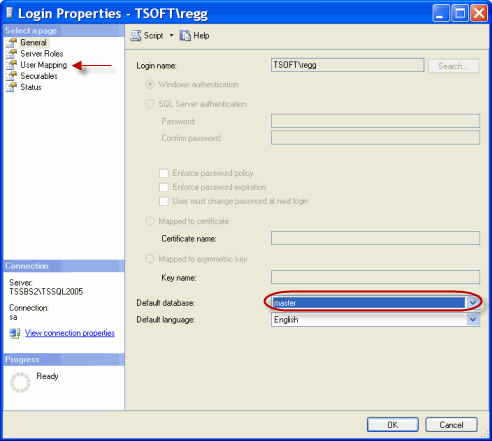This screenshot has width=492, height=441.
Task: Open the Default database dropdown
Action: click(x=473, y=303)
